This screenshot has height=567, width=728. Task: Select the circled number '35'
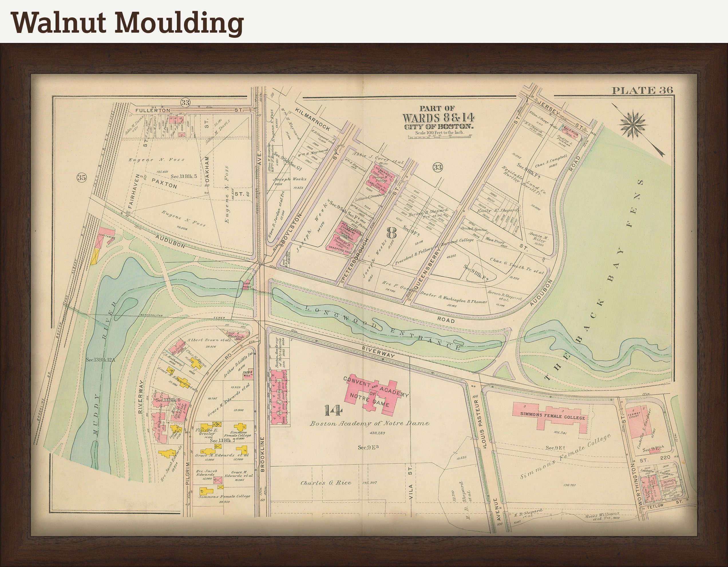[82, 178]
